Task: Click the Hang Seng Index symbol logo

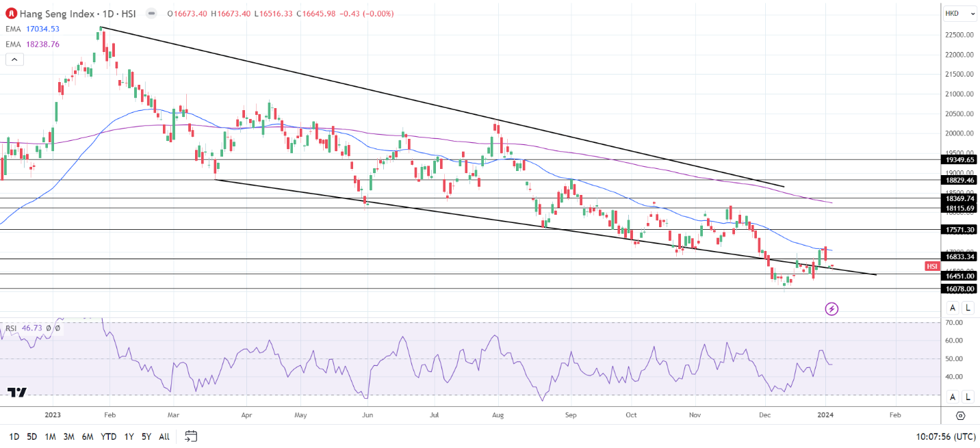Action: click(x=11, y=14)
